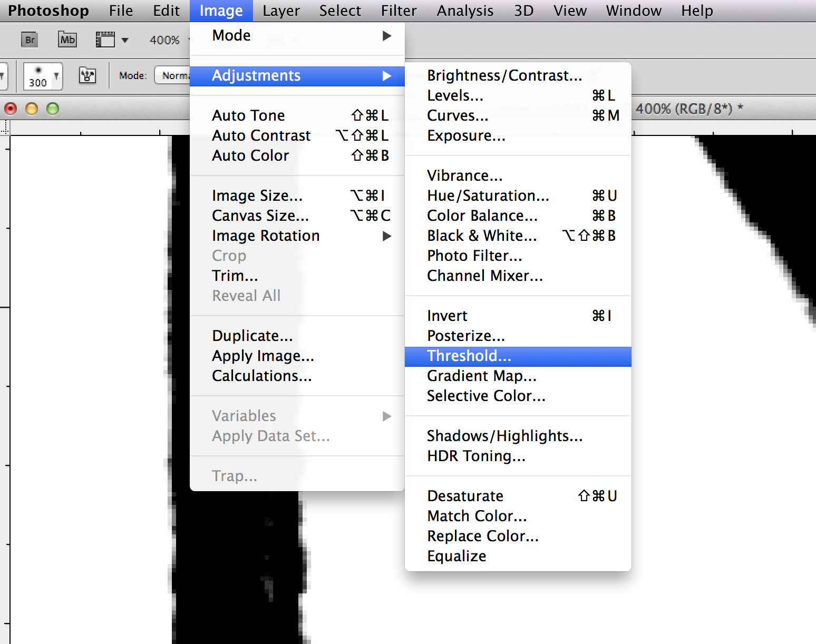Choose Trim from Image menu
The image size is (816, 644).
click(x=297, y=276)
